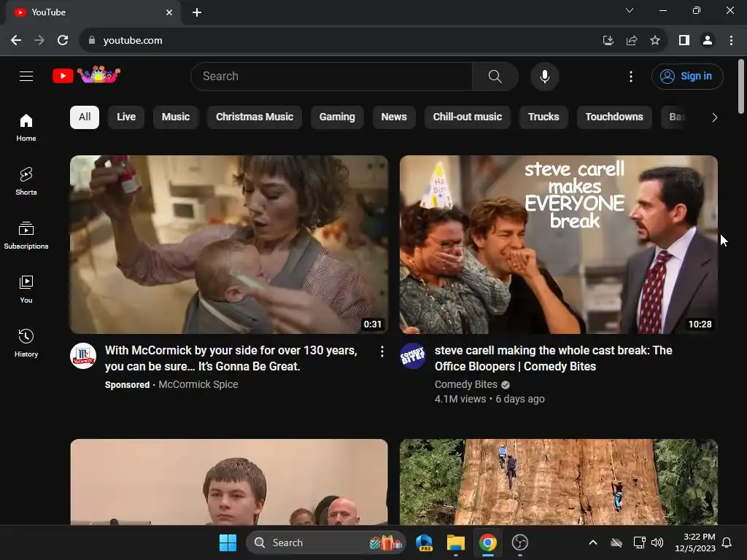The height and width of the screenshot is (560, 747).
Task: Select the Music filter chip
Action: tap(175, 117)
